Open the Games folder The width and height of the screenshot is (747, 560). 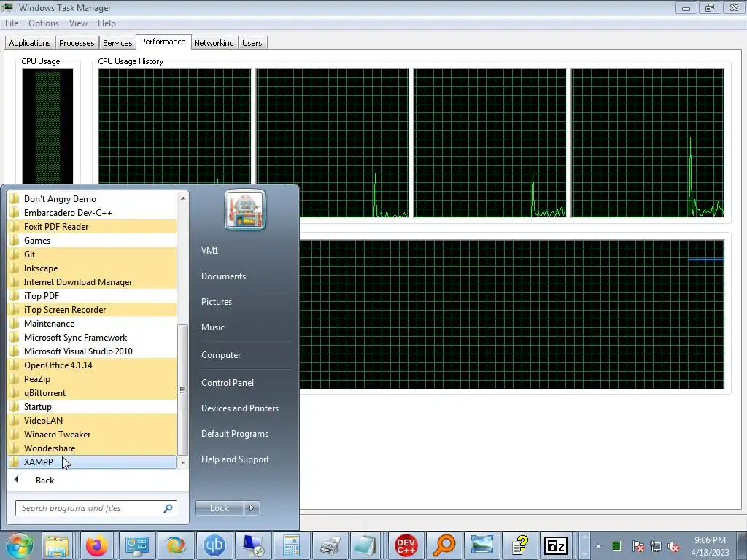[92, 241]
